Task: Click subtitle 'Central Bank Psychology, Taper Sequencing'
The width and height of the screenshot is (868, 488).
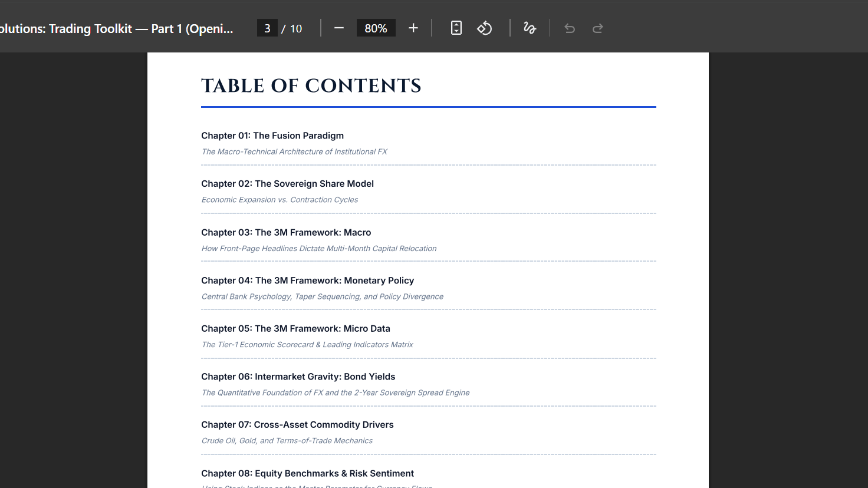Action: coord(323,296)
